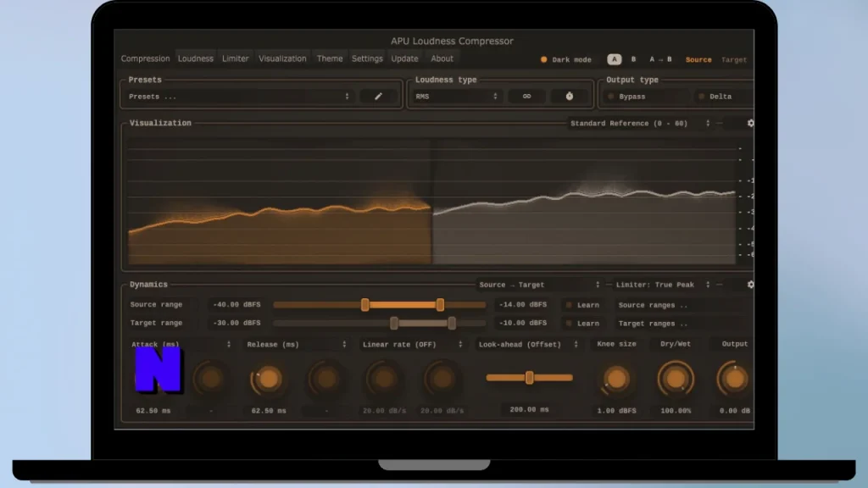The height and width of the screenshot is (488, 868).
Task: Click the 200.00 ms look-ahead value
Action: (529, 409)
